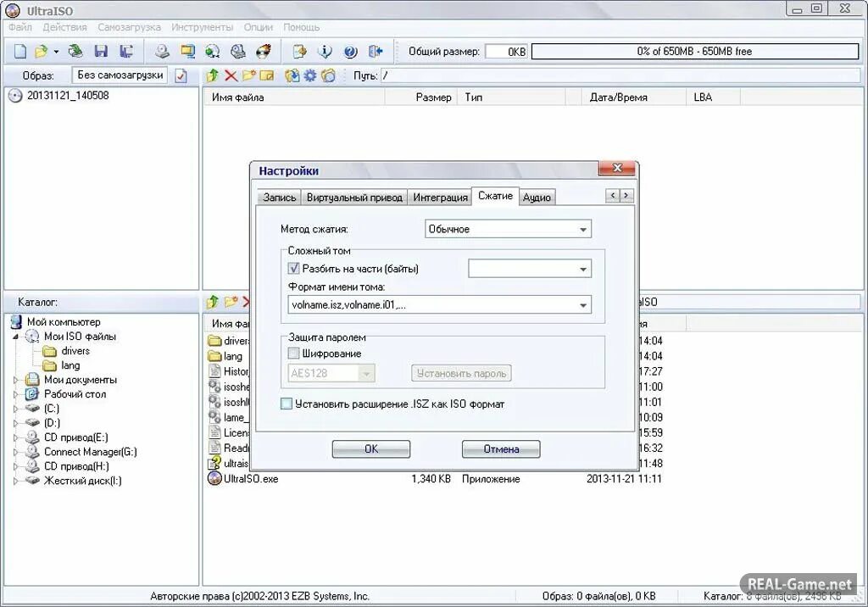Click the Burn CD image flame icon
Image resolution: width=868 pixels, height=607 pixels.
tap(264, 52)
